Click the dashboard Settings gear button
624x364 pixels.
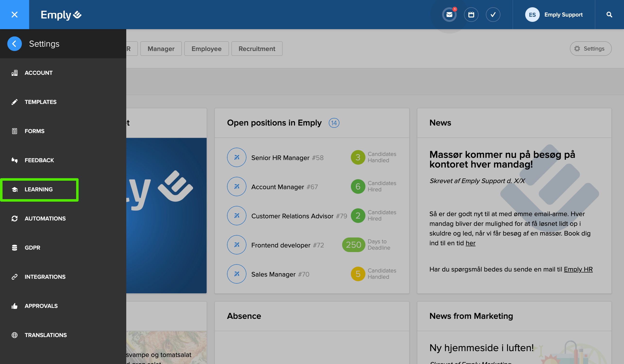click(x=590, y=49)
